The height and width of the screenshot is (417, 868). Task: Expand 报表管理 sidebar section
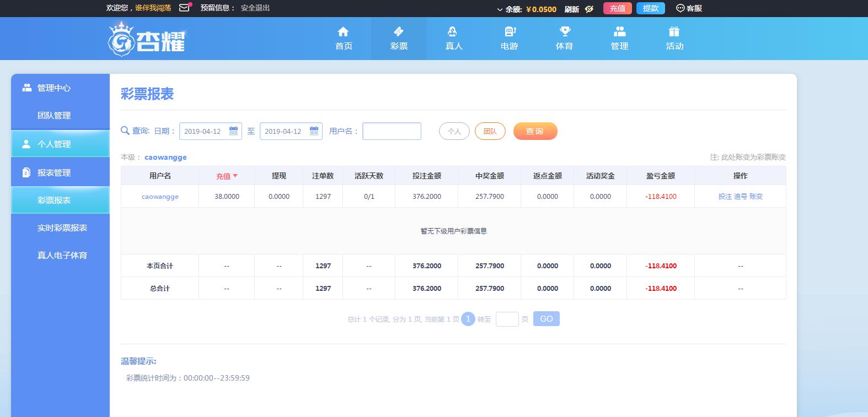pos(54,172)
